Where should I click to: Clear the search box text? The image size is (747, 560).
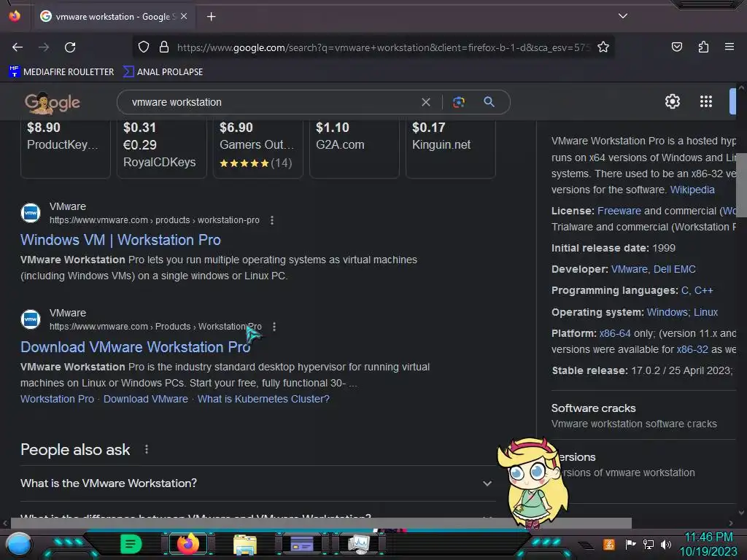(x=426, y=102)
